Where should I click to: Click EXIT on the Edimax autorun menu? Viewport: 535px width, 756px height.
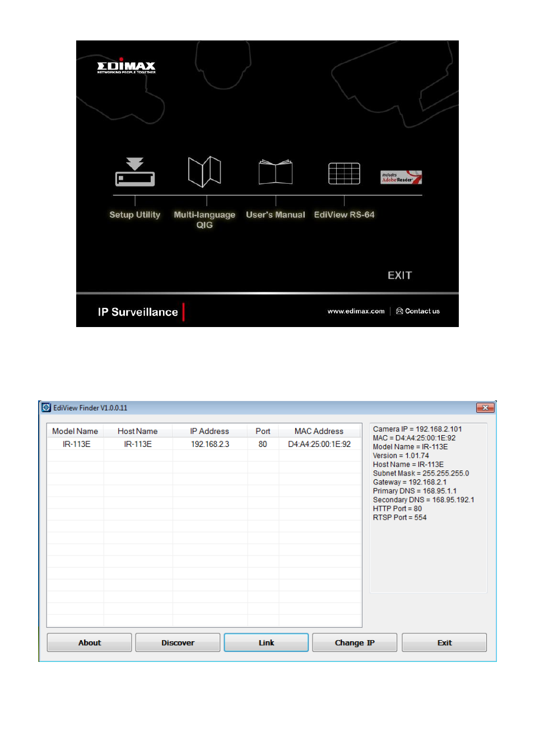point(400,276)
